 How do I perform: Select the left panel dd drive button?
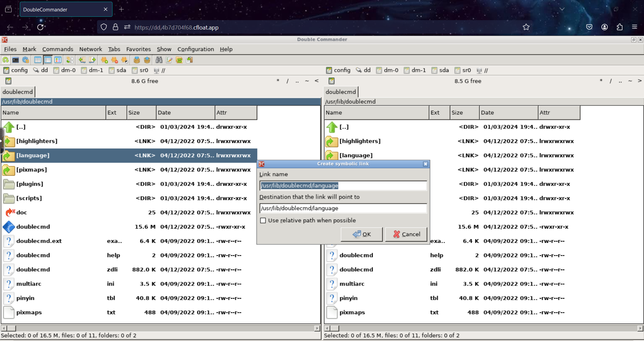(x=40, y=70)
